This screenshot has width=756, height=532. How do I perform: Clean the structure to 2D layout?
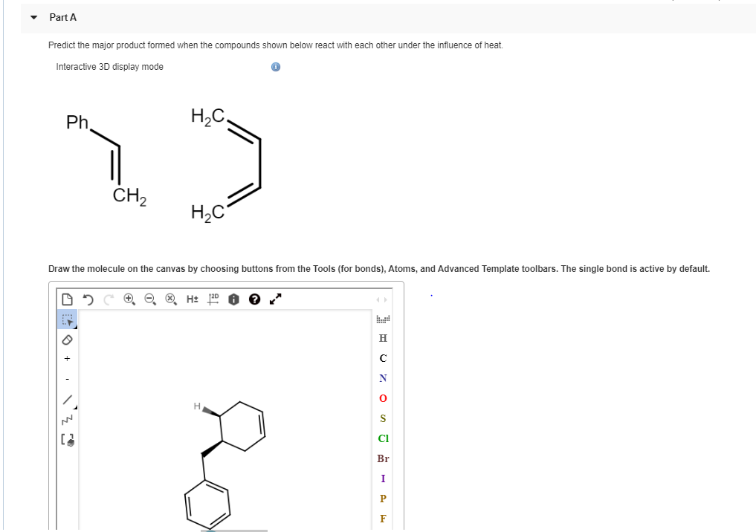[213, 299]
